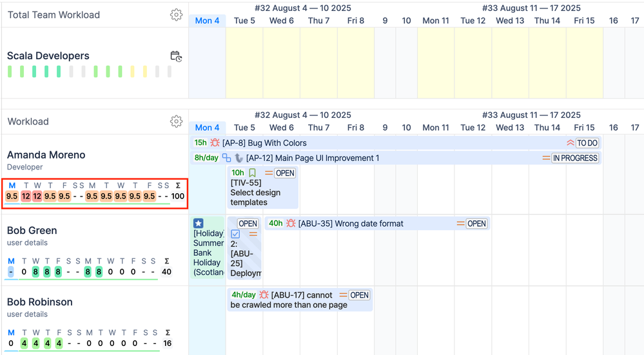Click the subtask icon on AP-12 task

click(x=226, y=158)
